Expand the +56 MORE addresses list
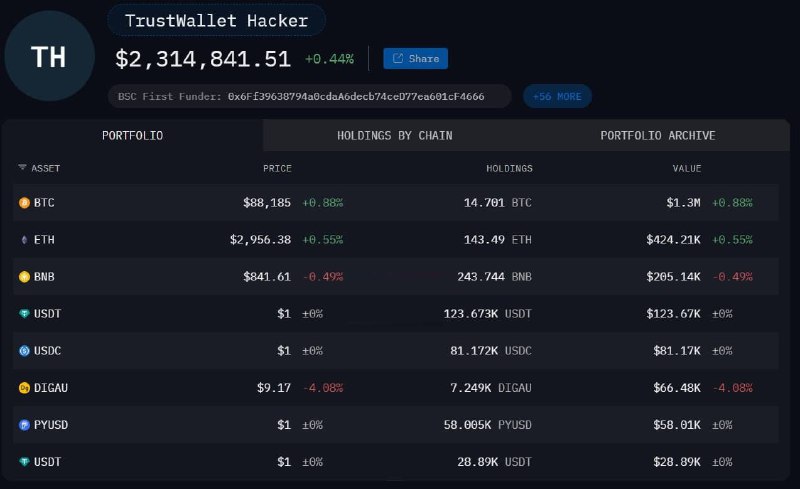The width and height of the screenshot is (800, 489). (557, 96)
